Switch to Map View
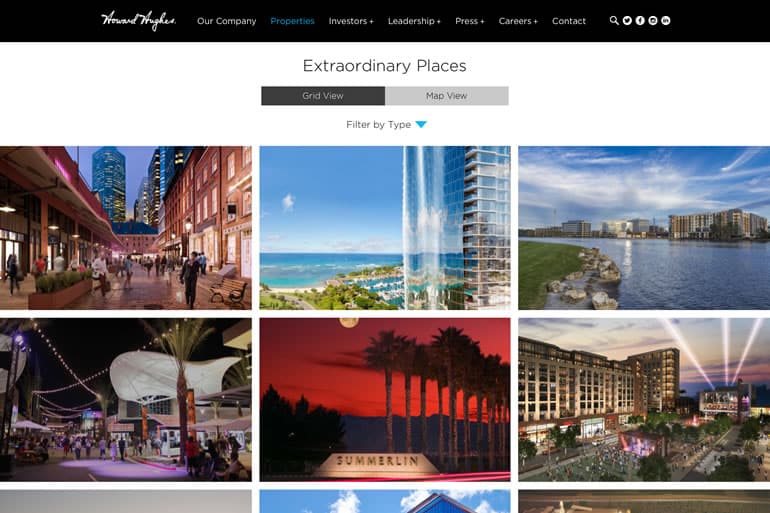The height and width of the screenshot is (513, 770). pos(447,96)
